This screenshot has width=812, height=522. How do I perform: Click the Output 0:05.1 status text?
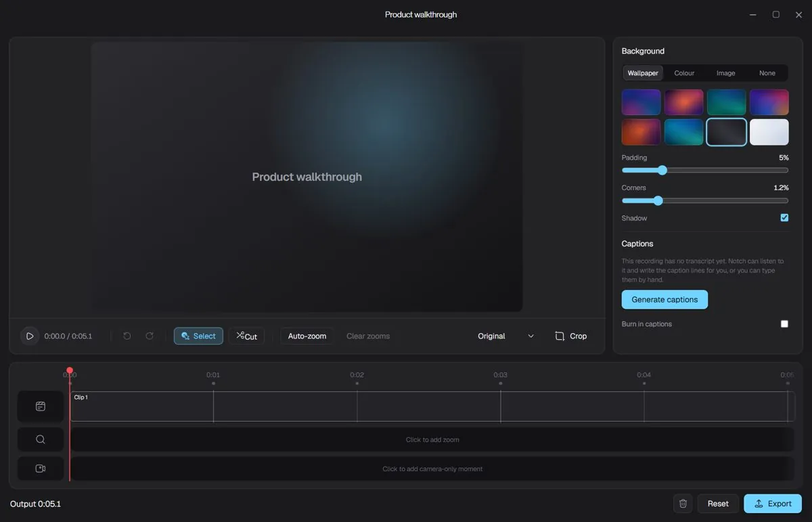click(35, 504)
